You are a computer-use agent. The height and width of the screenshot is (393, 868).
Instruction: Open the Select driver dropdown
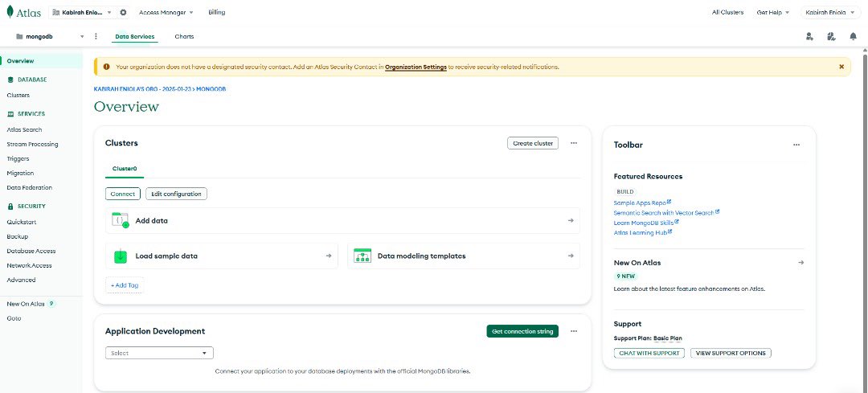click(159, 353)
